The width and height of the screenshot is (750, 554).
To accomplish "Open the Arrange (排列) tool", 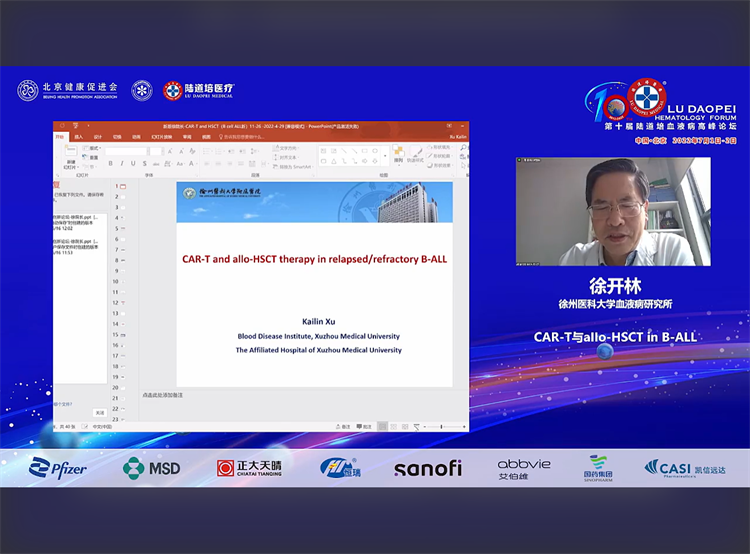I will click(397, 155).
